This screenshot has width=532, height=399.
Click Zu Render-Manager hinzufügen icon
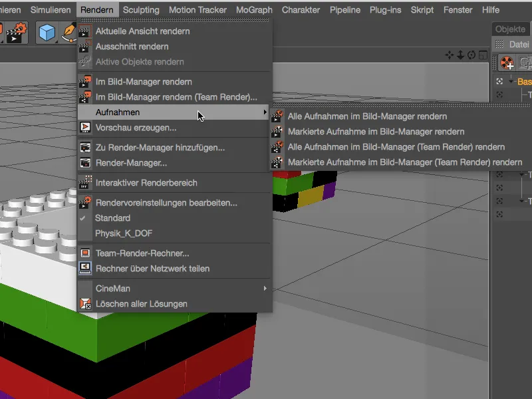(x=85, y=148)
